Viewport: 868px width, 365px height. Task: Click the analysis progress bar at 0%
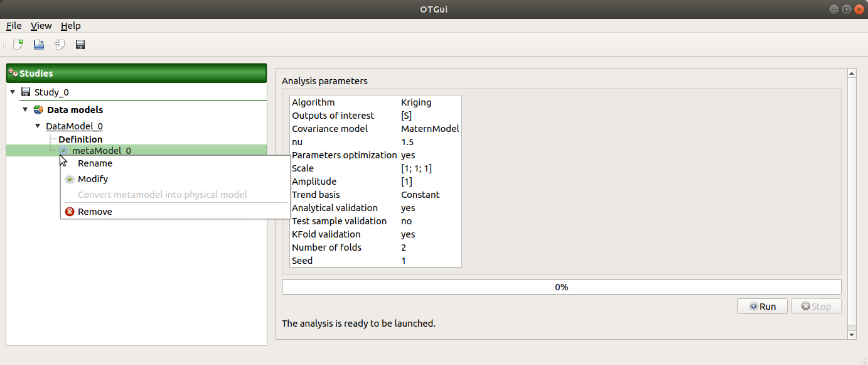[561, 287]
